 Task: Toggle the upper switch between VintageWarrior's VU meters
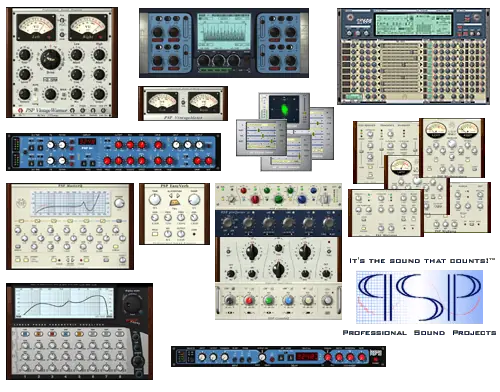(62, 20)
